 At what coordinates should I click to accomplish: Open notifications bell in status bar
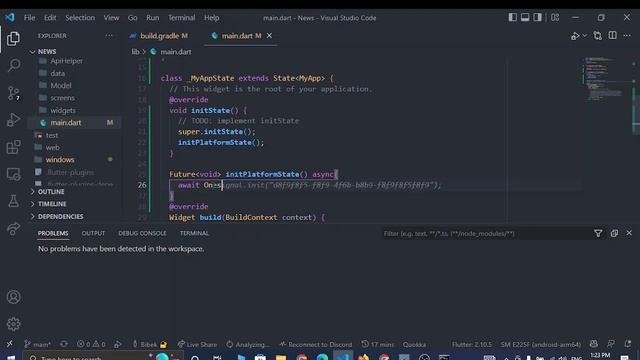628,344
